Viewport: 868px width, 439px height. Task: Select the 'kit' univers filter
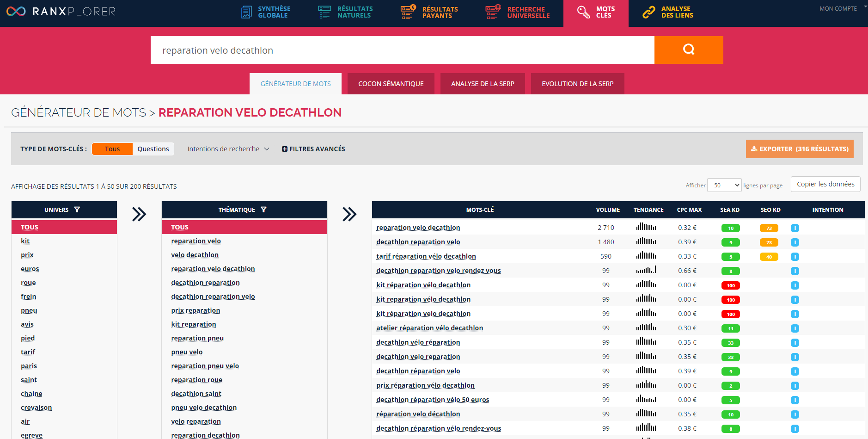point(25,241)
